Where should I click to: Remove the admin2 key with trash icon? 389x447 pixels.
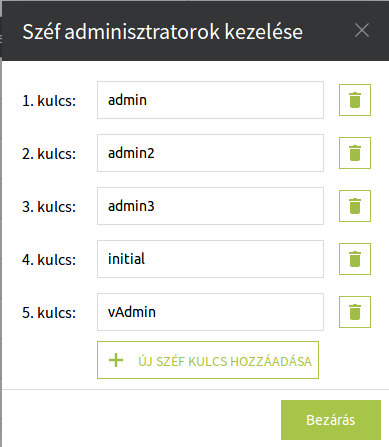tap(355, 153)
